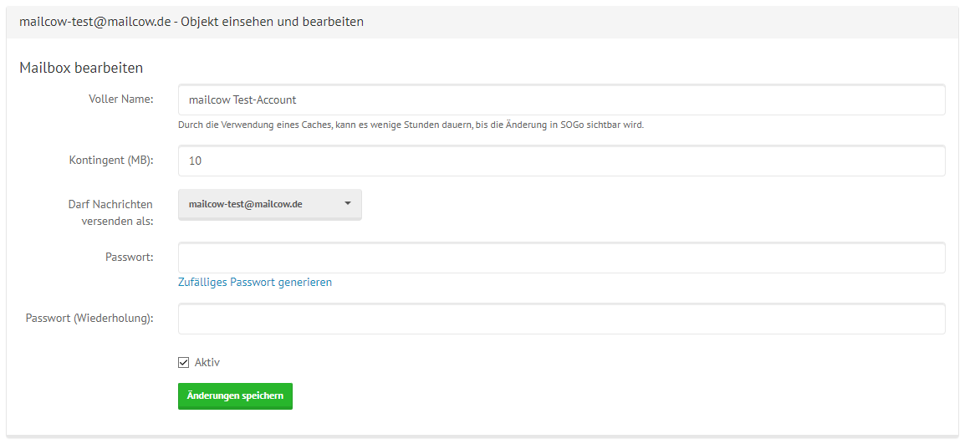Screen dimensions: 980x444
Task: Click the Voller Name input field
Action: point(561,100)
